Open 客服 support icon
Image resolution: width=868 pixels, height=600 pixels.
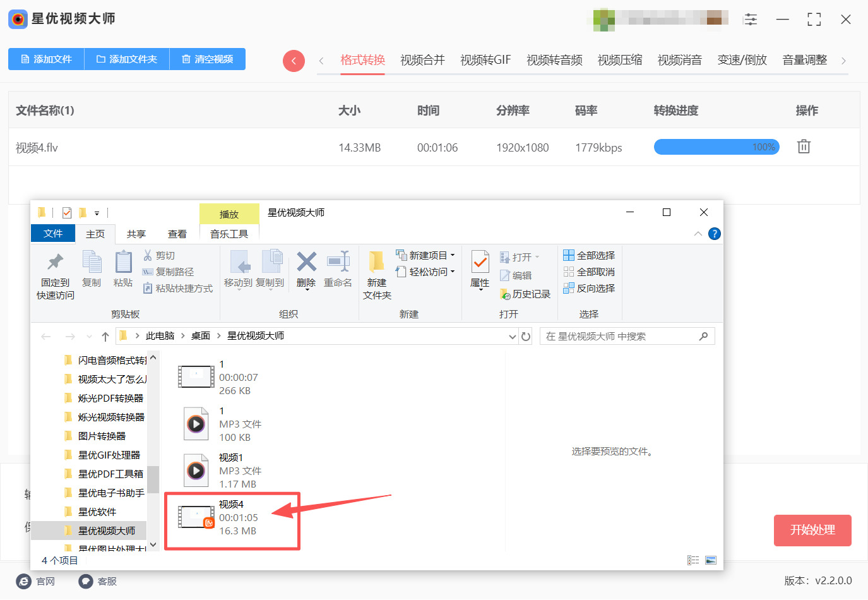[86, 581]
